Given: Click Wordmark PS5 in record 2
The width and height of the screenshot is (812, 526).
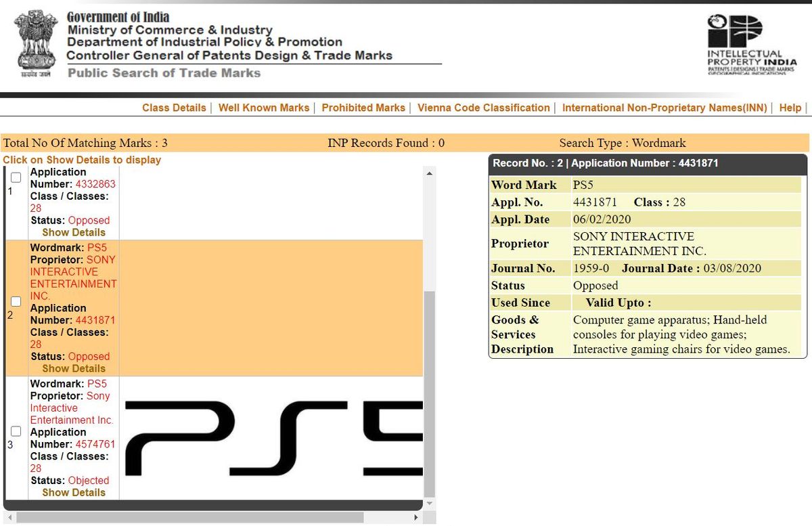Looking at the screenshot, I should coord(97,247).
